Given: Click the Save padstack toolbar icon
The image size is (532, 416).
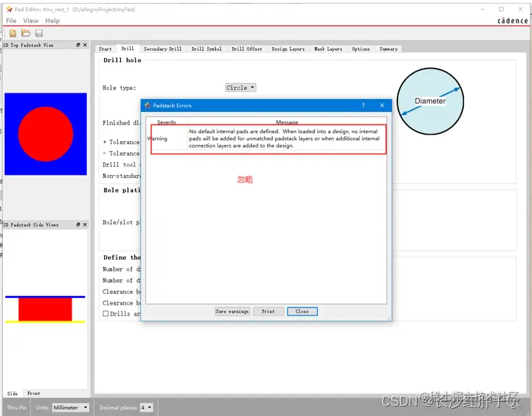Looking at the screenshot, I should click(39, 33).
